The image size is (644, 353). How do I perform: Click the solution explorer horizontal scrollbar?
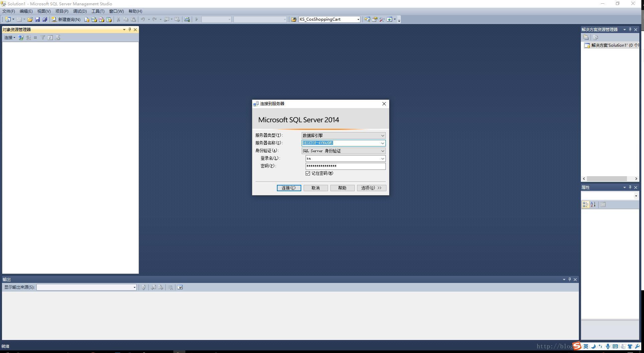click(607, 179)
